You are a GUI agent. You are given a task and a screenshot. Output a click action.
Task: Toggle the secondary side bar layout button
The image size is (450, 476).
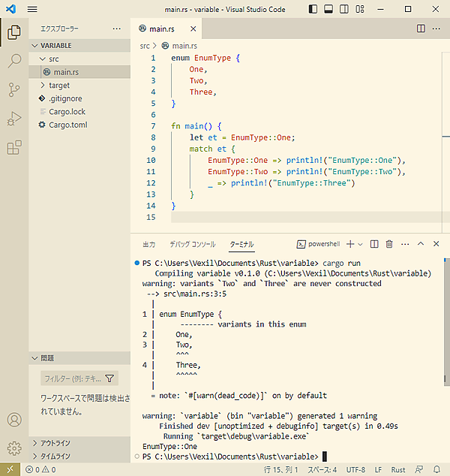[345, 9]
